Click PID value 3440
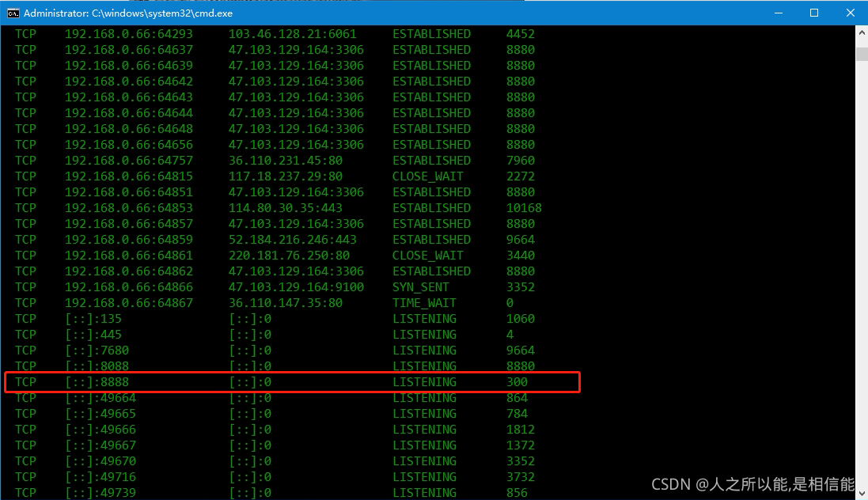Viewport: 868px width, 500px height. tap(521, 256)
